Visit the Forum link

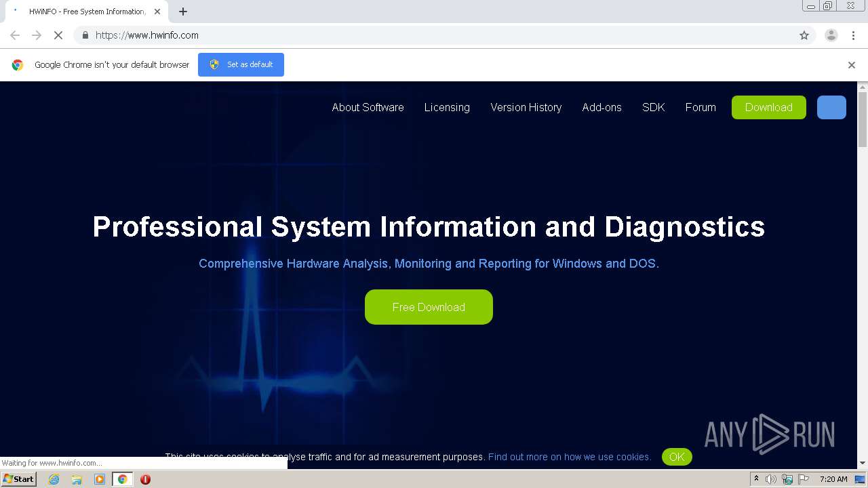(x=701, y=107)
